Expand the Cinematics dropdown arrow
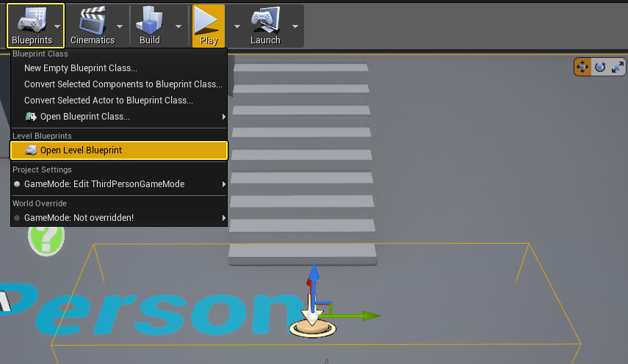This screenshot has width=628, height=364. [x=120, y=26]
